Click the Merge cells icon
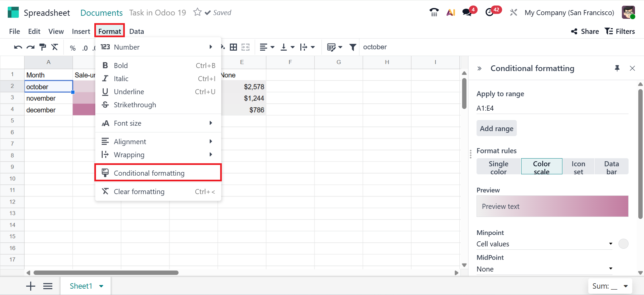 pyautogui.click(x=246, y=47)
